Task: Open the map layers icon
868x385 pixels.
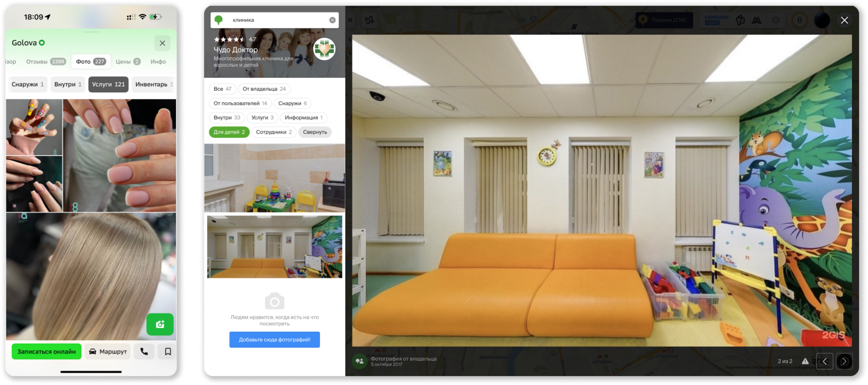Action: tap(776, 20)
